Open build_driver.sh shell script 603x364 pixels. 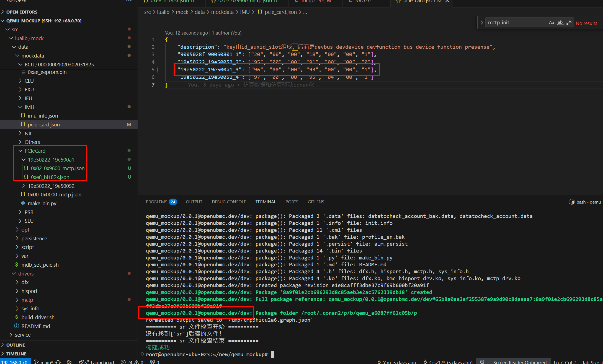[38, 317]
